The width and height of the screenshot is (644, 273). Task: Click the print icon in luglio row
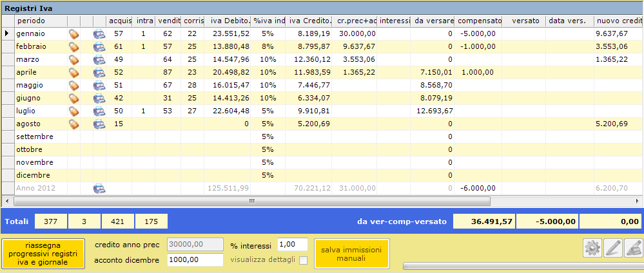click(x=99, y=111)
